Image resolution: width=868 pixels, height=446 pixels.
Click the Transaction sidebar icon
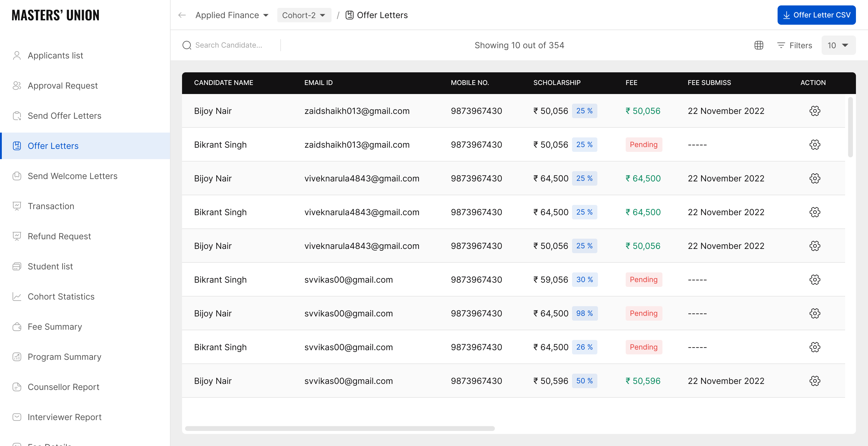tap(17, 206)
